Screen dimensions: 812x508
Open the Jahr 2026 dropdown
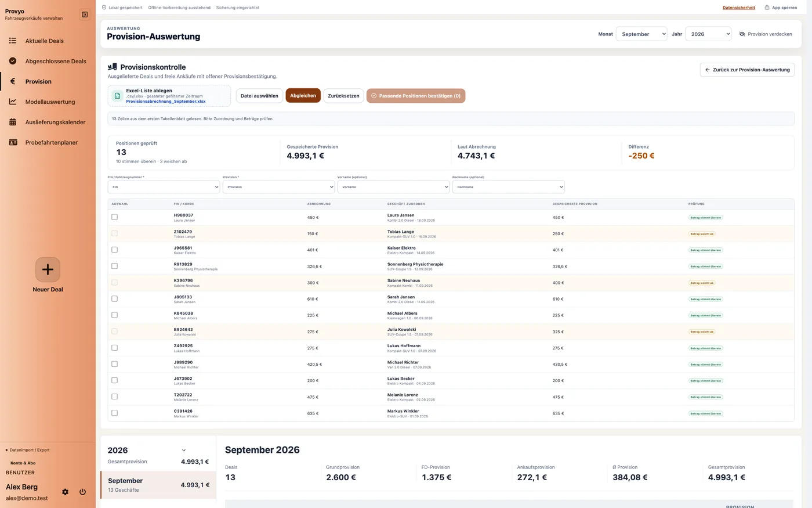point(708,34)
